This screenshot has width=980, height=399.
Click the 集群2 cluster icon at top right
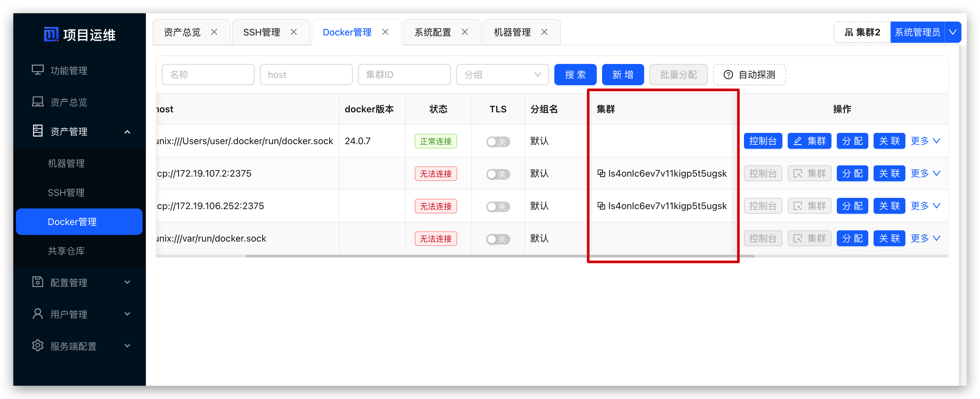tap(849, 32)
